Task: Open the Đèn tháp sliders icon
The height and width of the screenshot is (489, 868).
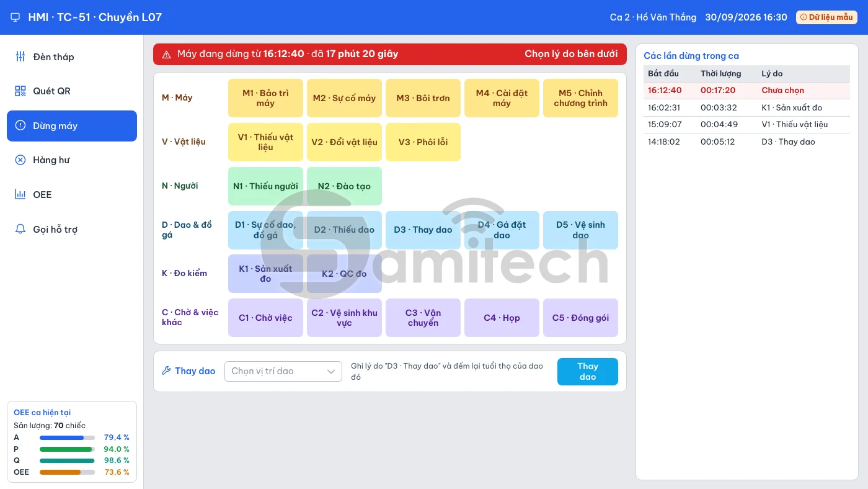Action: (x=20, y=56)
